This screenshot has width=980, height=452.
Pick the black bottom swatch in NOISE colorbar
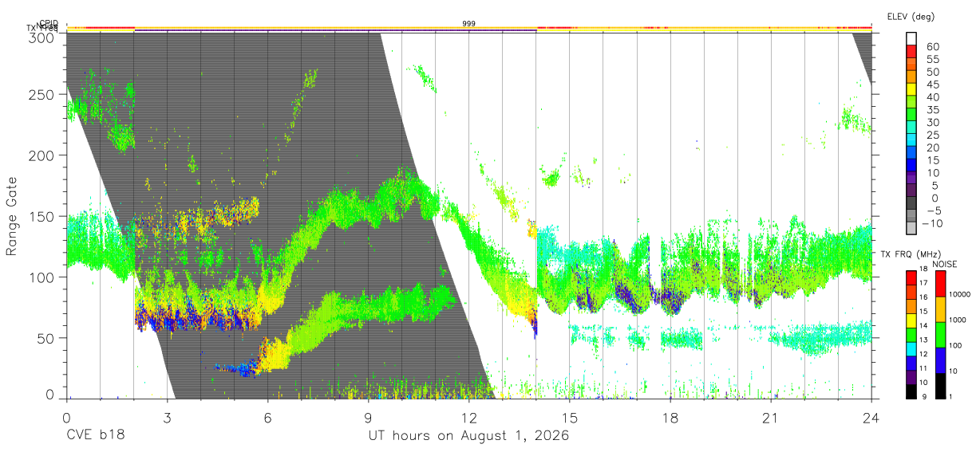[x=939, y=385]
